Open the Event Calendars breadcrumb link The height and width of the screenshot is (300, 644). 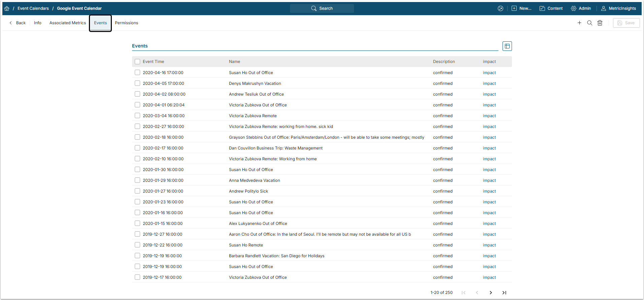pyautogui.click(x=33, y=8)
